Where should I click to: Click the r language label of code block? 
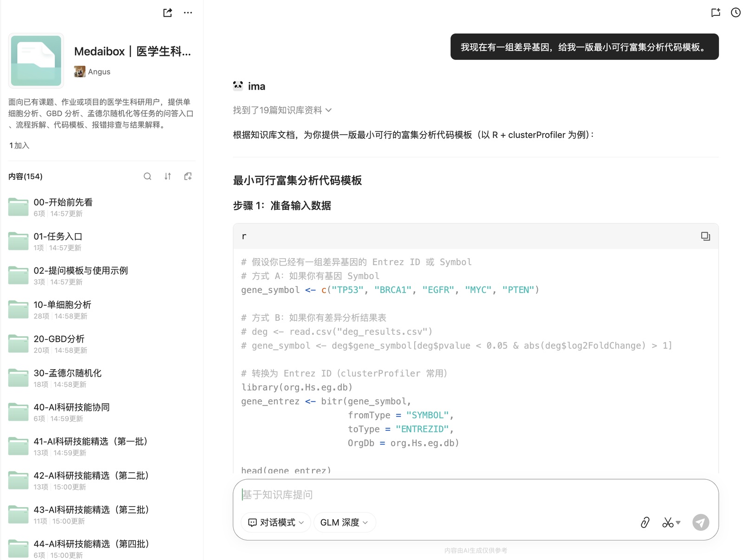click(x=244, y=236)
